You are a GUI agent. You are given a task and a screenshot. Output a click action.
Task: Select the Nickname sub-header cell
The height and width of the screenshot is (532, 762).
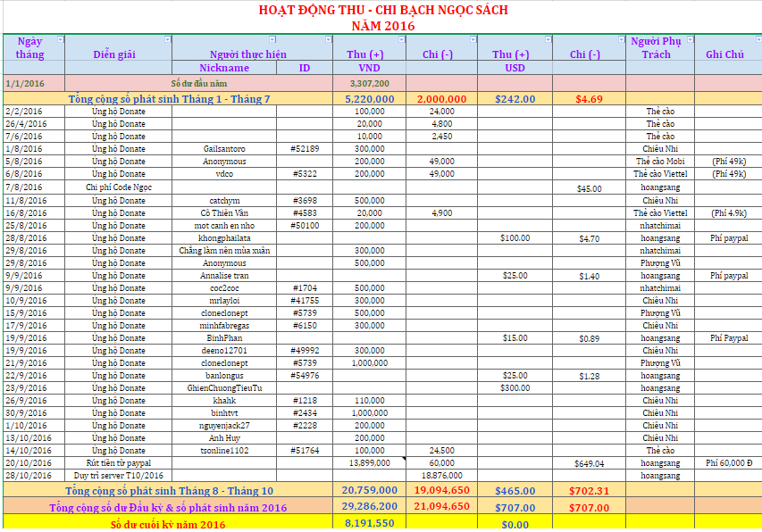pyautogui.click(x=223, y=68)
